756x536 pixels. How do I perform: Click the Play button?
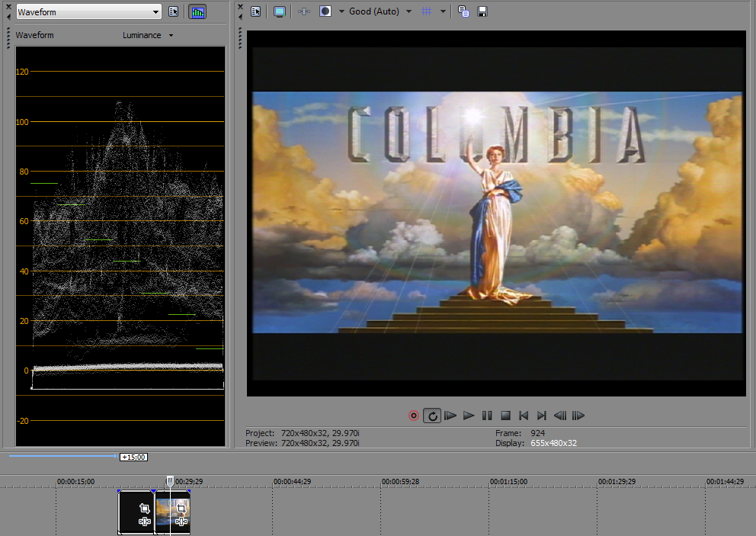pos(469,416)
